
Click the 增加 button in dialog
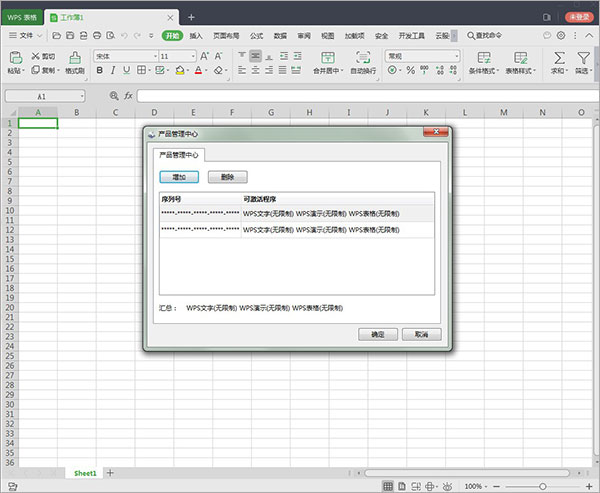click(179, 177)
